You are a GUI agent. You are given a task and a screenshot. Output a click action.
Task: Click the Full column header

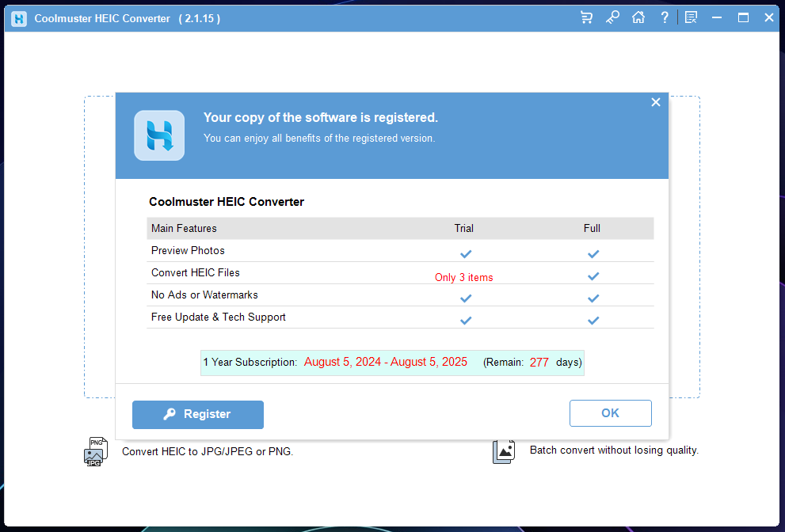pyautogui.click(x=592, y=228)
